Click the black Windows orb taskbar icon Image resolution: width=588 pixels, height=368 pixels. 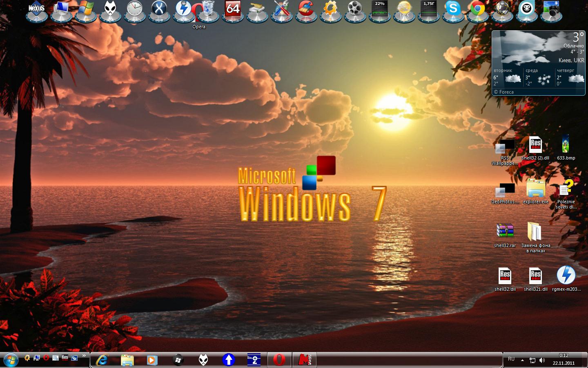178,360
